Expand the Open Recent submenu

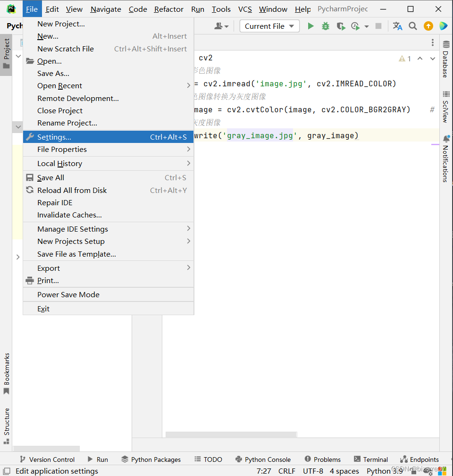click(109, 86)
